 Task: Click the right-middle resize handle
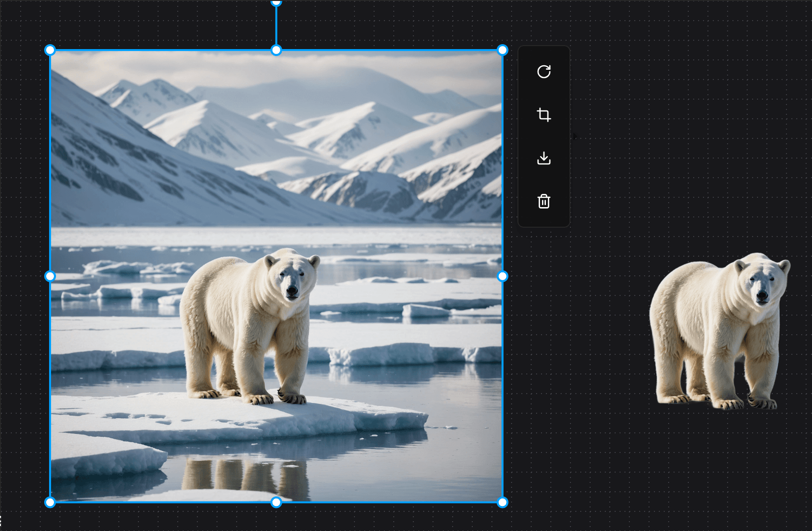point(502,276)
